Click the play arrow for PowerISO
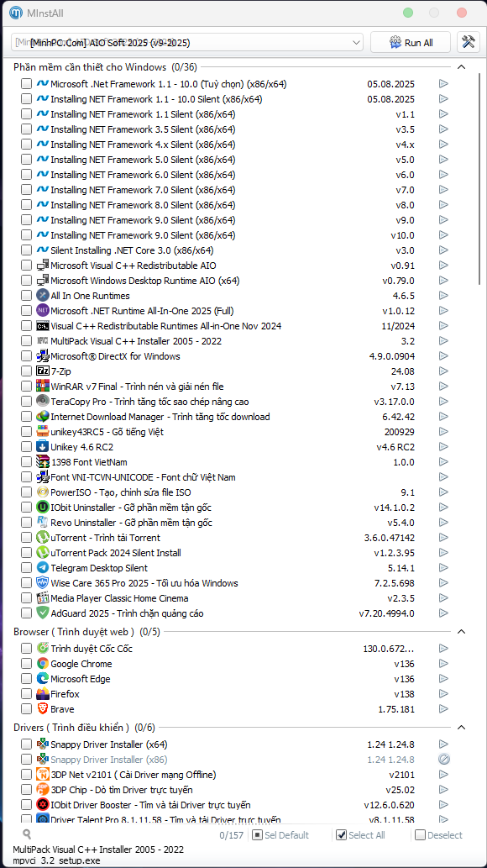 point(443,492)
